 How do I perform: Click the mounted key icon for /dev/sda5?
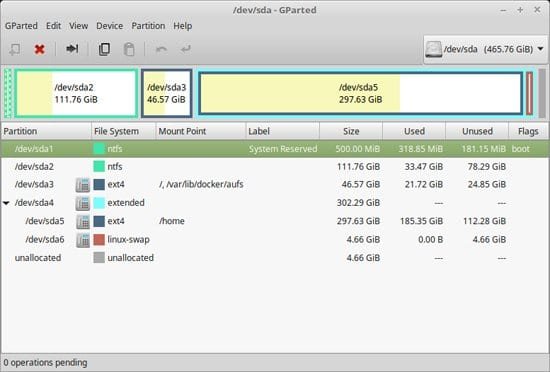click(x=83, y=221)
